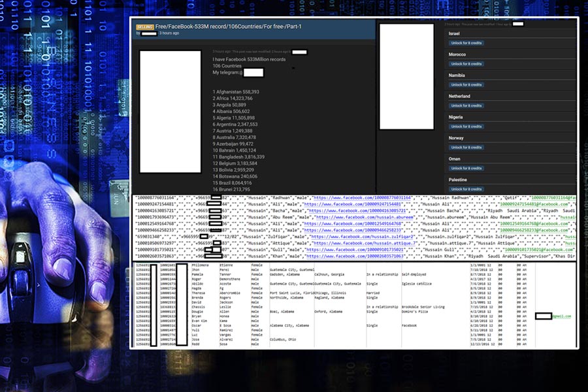Unlock the Morocco records for 8 credits
Viewport: 588px width, 392px height.
[x=466, y=64]
